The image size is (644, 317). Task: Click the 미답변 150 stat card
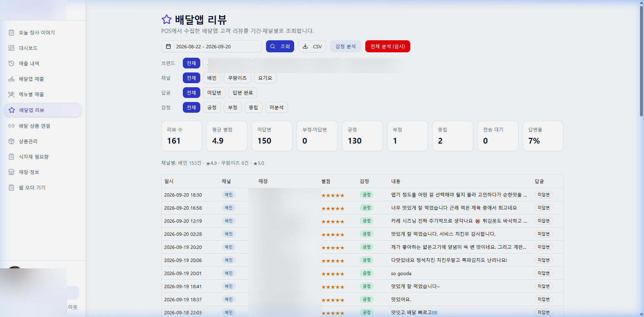[272, 136]
